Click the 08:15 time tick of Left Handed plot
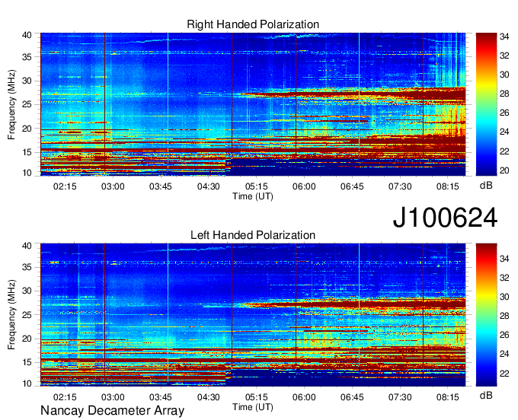518x420 pixels. pyautogui.click(x=448, y=397)
